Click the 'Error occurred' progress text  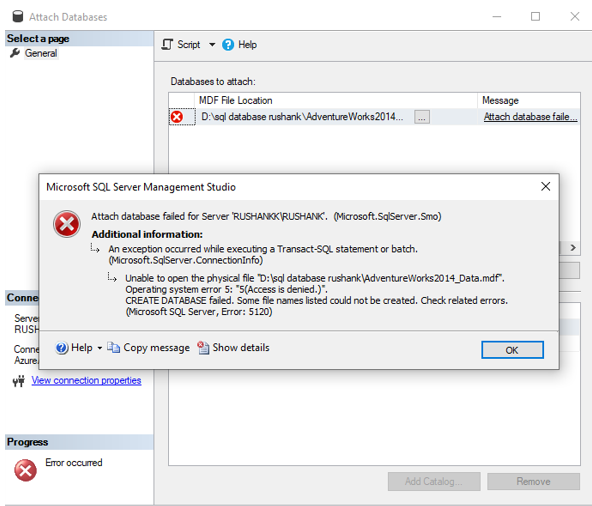74,463
